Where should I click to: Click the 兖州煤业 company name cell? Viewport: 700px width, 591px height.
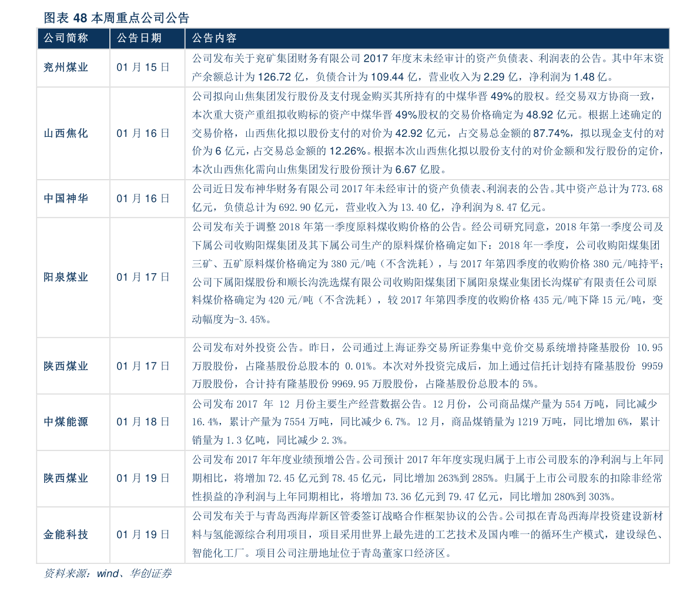click(66, 68)
